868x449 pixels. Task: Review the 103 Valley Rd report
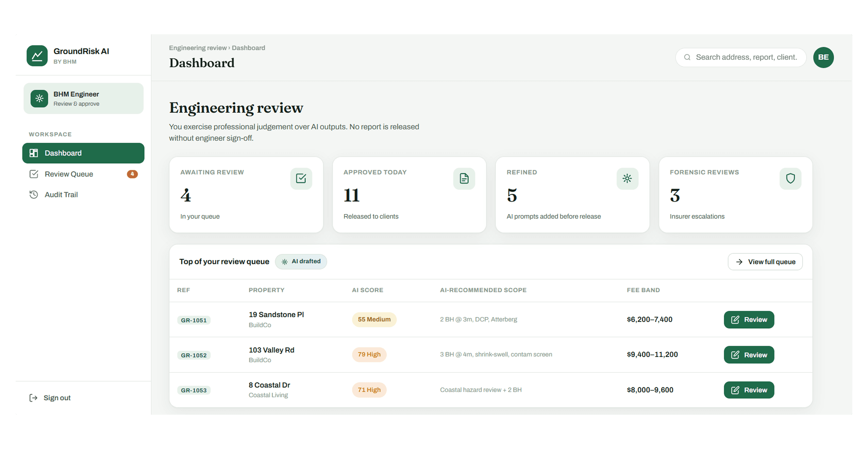pyautogui.click(x=749, y=355)
